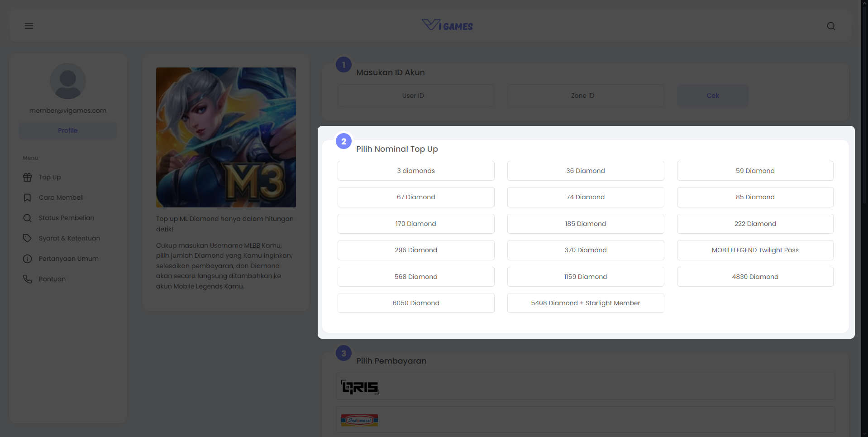The height and width of the screenshot is (437, 868).
Task: Open Status Pembelian menu item
Action: (x=67, y=218)
